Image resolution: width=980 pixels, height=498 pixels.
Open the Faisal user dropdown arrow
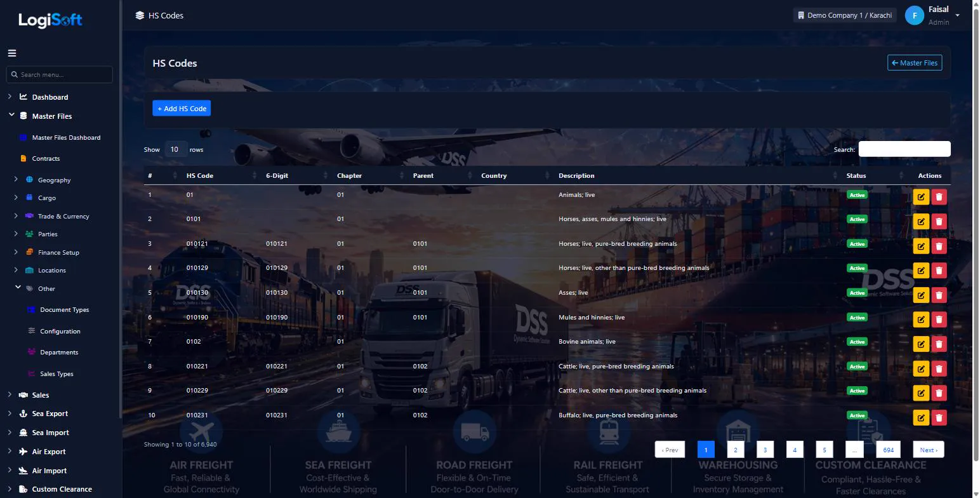957,16
